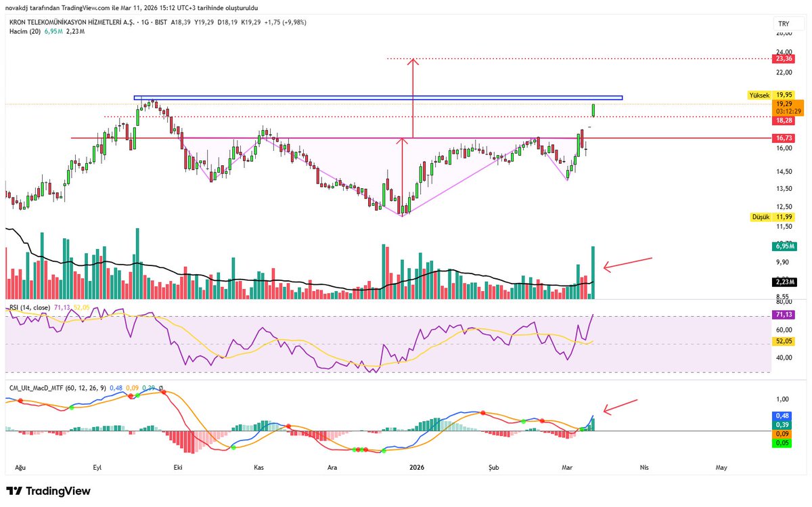Click the Kas month on time axis
Screen dimensions: 812x507
pos(258,467)
